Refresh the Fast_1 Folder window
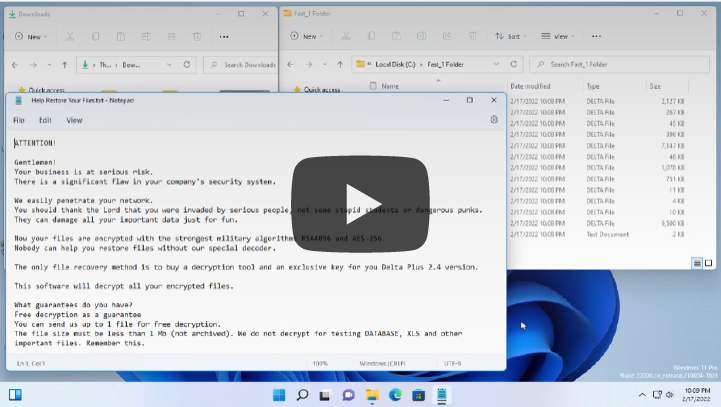Image resolution: width=721 pixels, height=407 pixels. click(514, 64)
